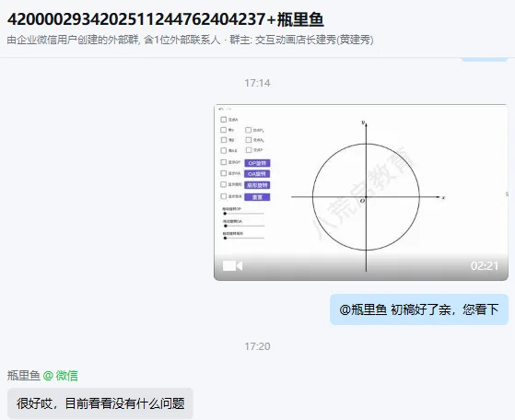Click the 17:14 timestamp

(257, 83)
